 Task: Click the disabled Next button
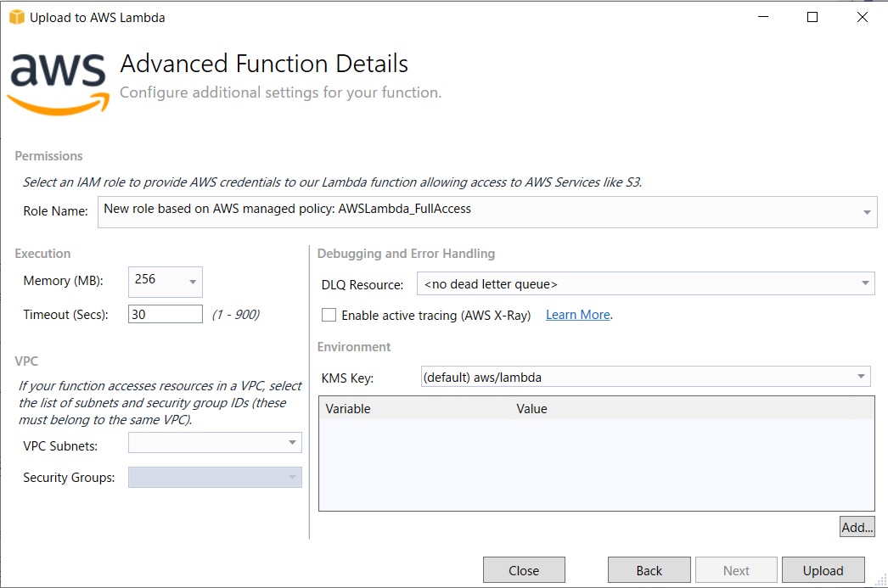point(736,570)
